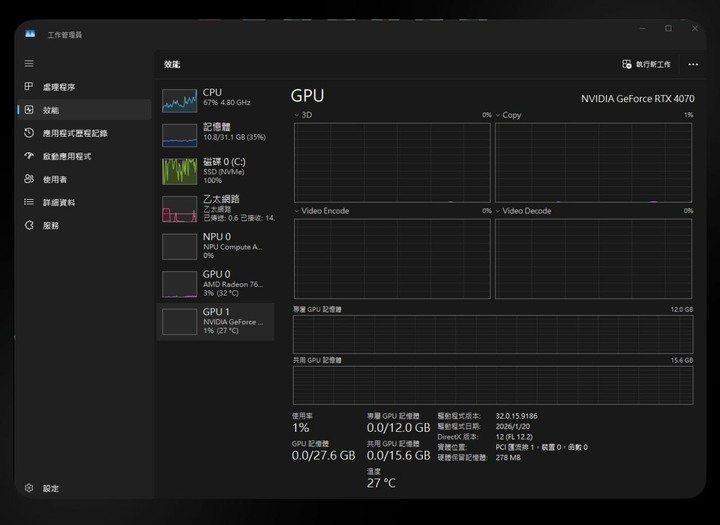720x525 pixels.
Task: Open the three-dot more options menu
Action: [x=693, y=64]
